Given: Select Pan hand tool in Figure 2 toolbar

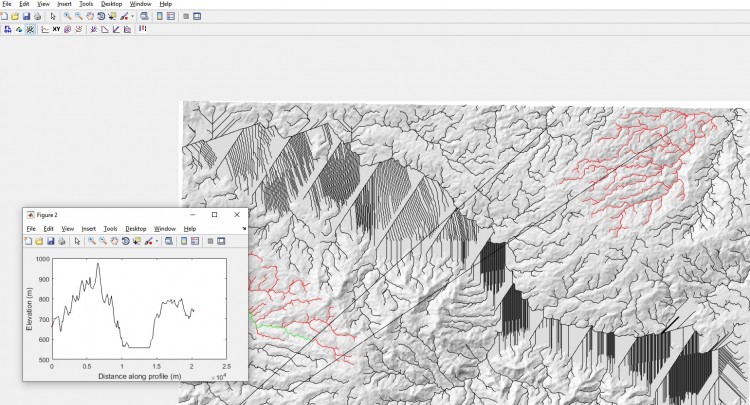Looking at the screenshot, I should pos(114,241).
